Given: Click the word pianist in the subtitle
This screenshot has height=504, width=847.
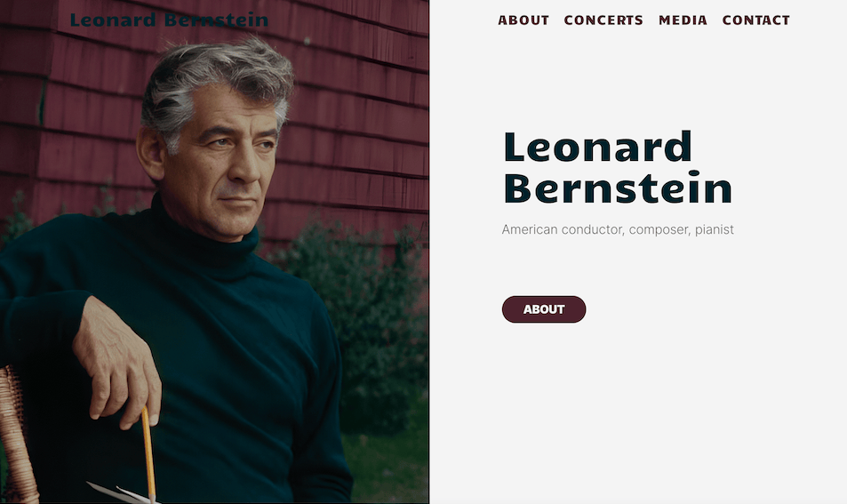Looking at the screenshot, I should tap(714, 230).
